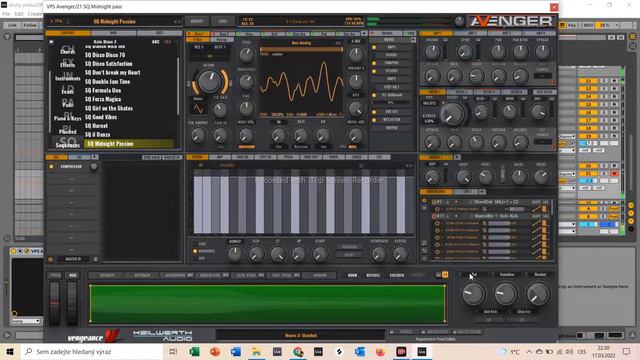Switch to the orange Editor tab
The height and width of the screenshot is (360, 640).
tap(197, 157)
